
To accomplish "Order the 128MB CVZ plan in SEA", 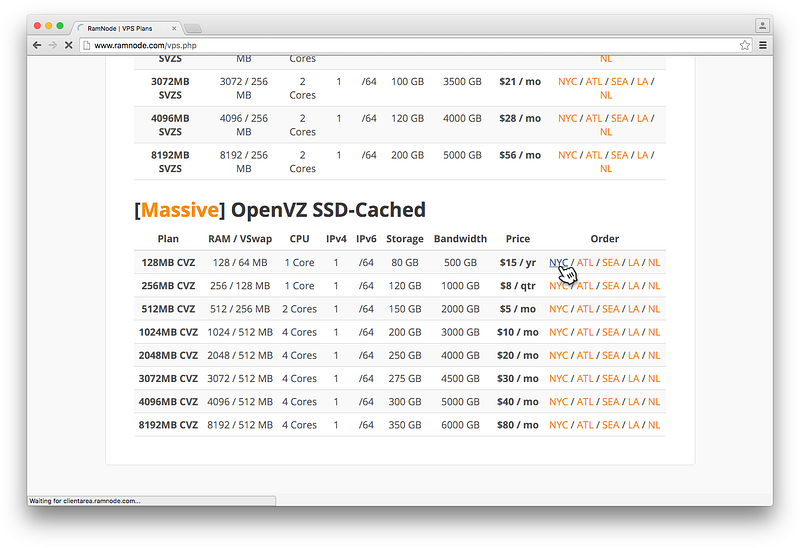I will pyautogui.click(x=611, y=262).
